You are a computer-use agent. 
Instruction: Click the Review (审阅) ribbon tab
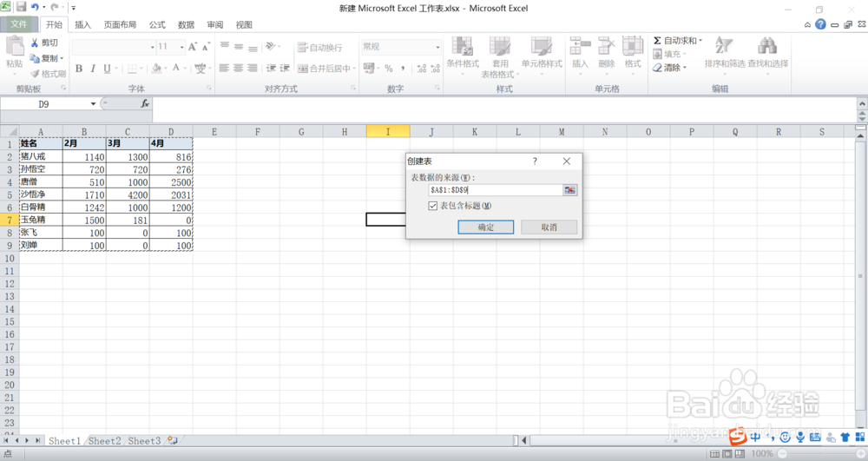pos(214,24)
